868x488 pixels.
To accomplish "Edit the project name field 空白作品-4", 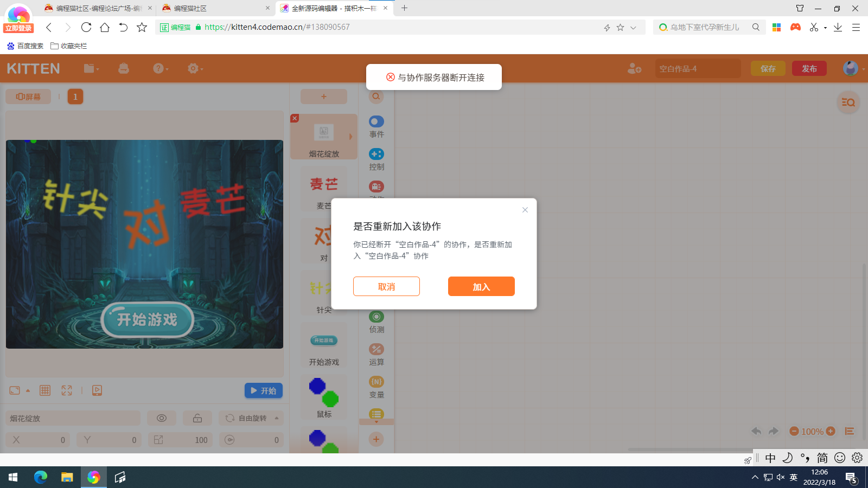I will coord(698,69).
